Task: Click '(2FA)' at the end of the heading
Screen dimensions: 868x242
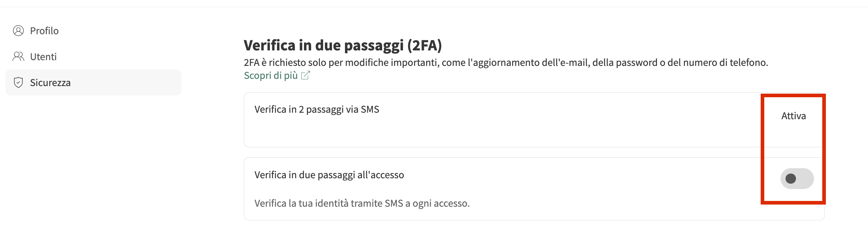Action: [x=425, y=45]
